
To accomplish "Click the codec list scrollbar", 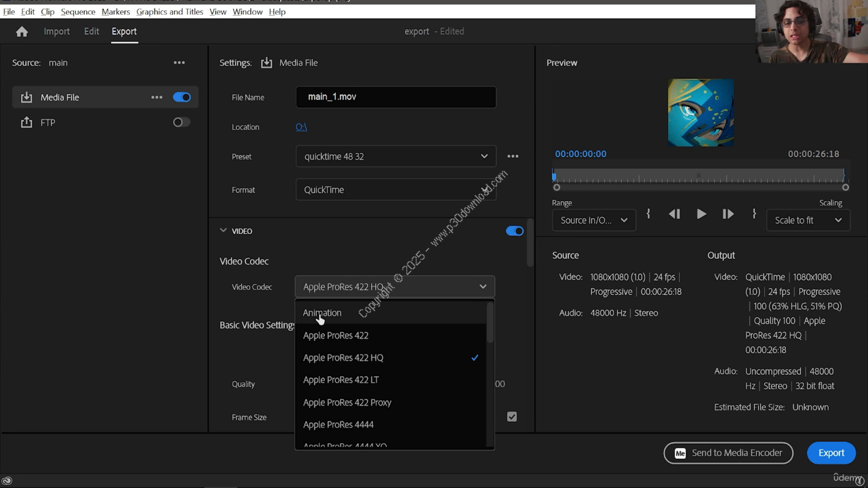I will 490,323.
